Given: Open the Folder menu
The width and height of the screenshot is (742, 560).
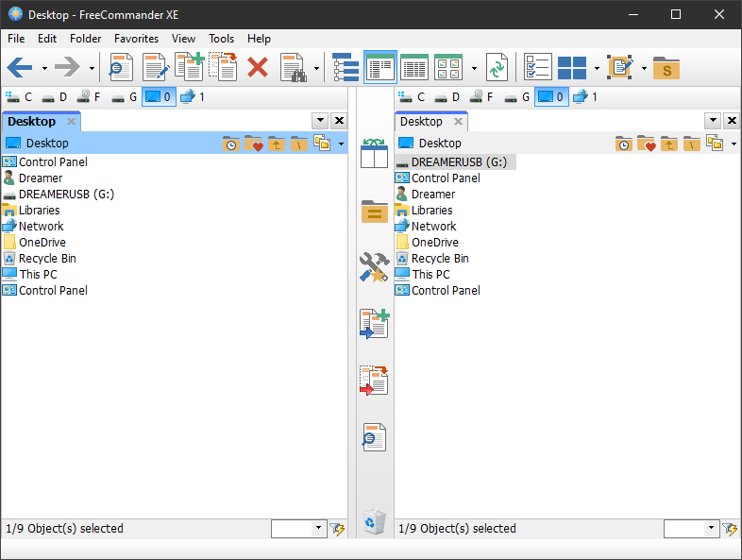Looking at the screenshot, I should point(85,39).
